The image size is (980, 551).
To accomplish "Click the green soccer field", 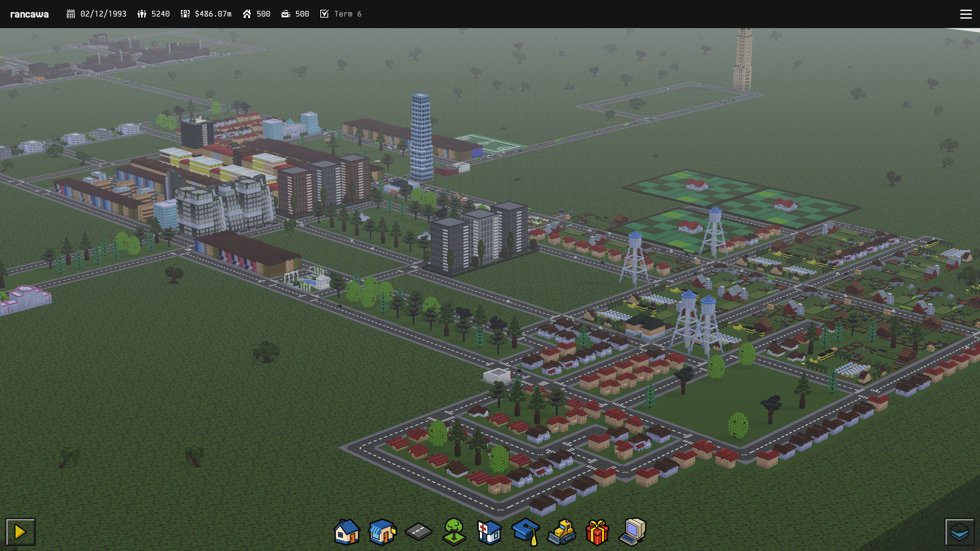I will [x=490, y=143].
